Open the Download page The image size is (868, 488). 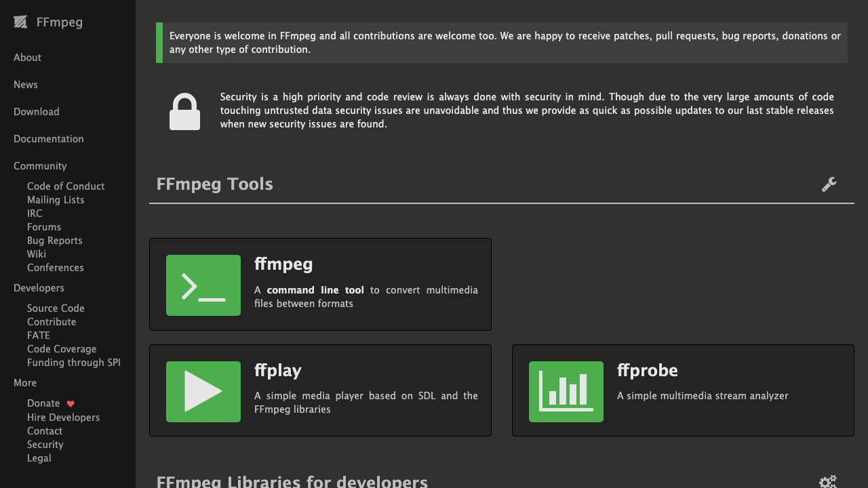coord(37,112)
